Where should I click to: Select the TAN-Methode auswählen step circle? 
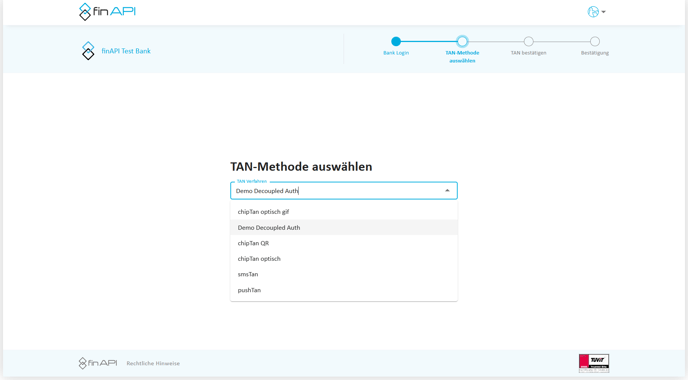pos(462,41)
